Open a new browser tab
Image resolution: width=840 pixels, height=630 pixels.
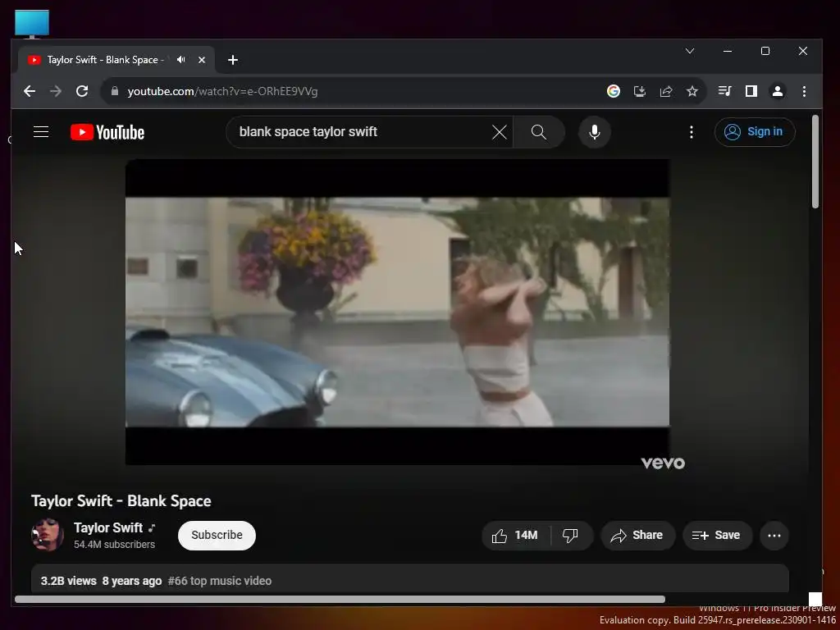232,60
